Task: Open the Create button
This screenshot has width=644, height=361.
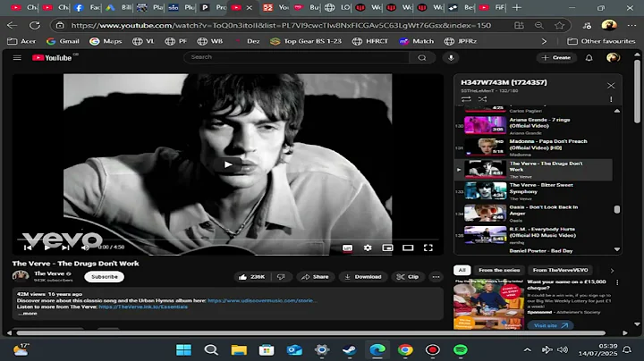Action: (555, 58)
